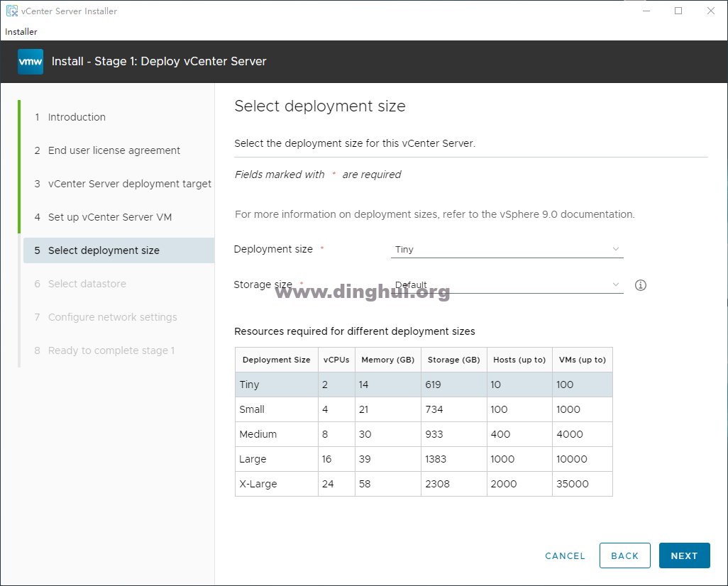Click the 933 storage value for Medium
728x586 pixels.
(434, 434)
